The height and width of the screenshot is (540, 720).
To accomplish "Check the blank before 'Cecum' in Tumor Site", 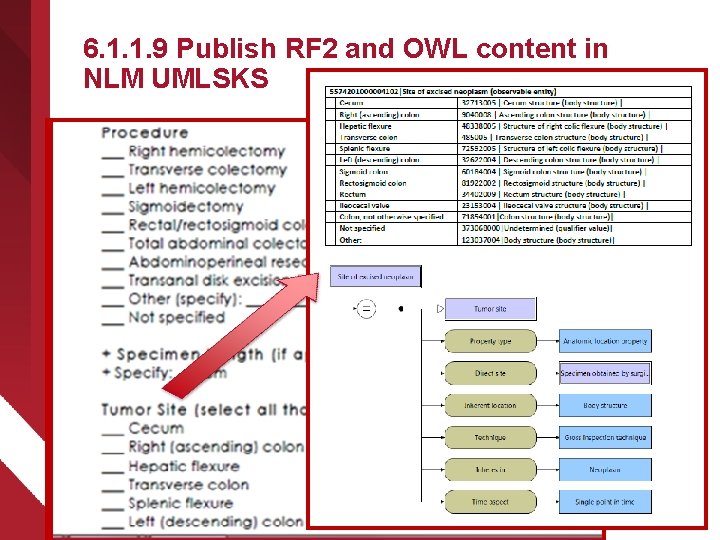I will click(113, 433).
